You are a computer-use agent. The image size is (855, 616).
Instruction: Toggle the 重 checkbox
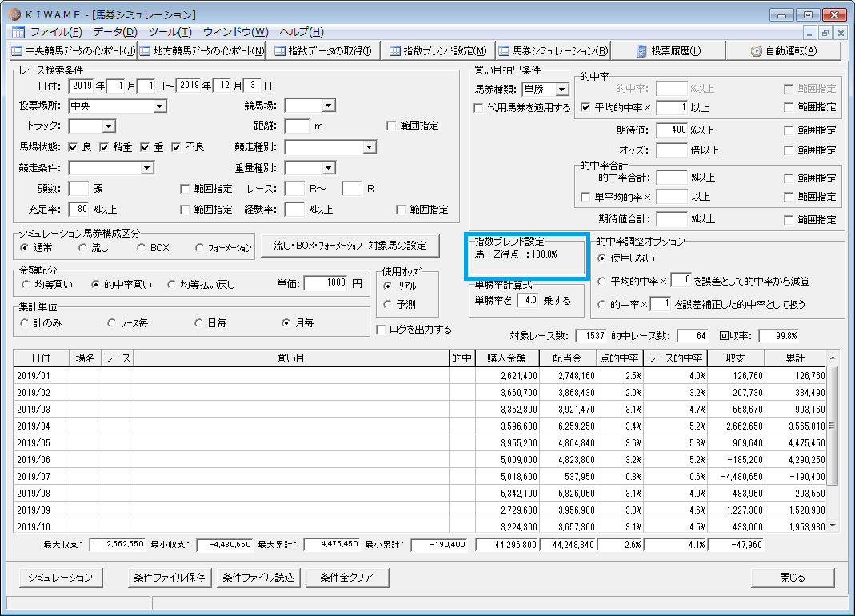[145, 147]
